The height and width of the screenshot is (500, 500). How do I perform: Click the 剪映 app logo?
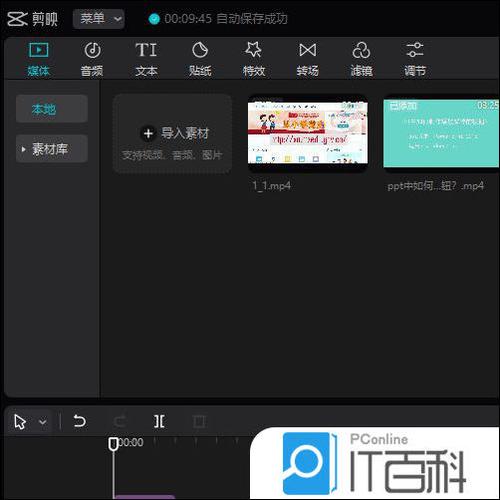tap(33, 19)
